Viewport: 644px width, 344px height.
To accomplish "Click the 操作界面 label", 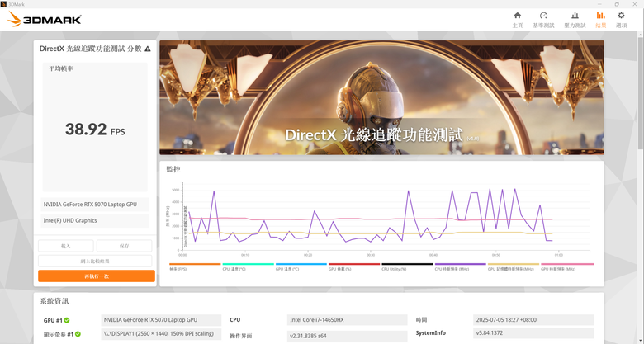I will (x=241, y=336).
